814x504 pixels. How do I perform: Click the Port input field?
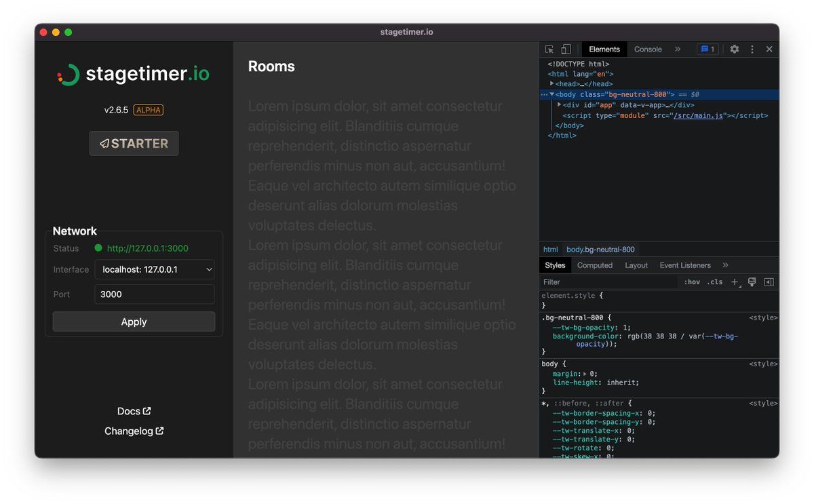coord(155,294)
